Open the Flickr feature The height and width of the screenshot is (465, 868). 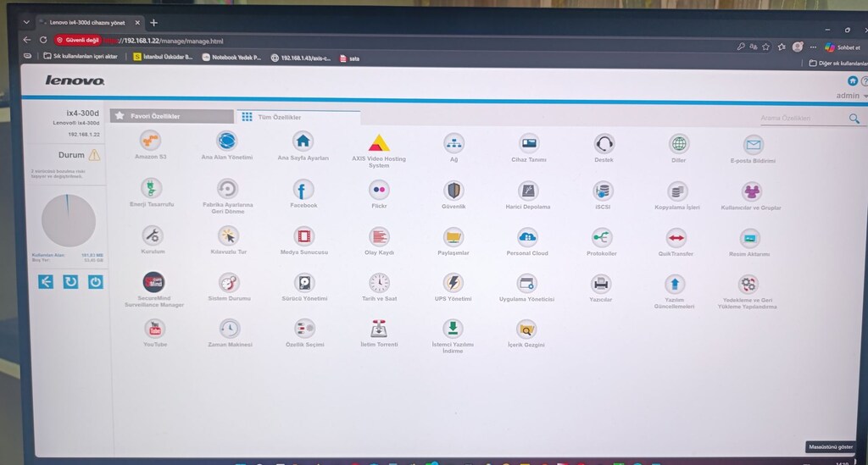point(379,191)
